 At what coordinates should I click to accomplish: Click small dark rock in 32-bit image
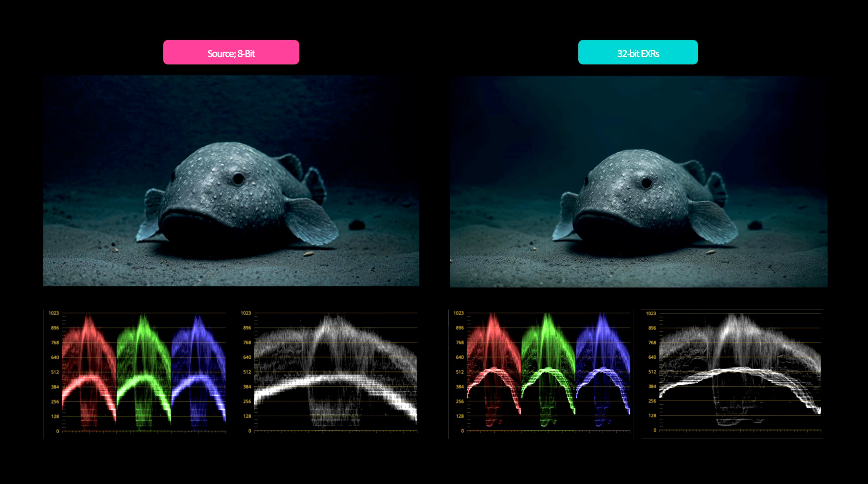click(x=755, y=225)
